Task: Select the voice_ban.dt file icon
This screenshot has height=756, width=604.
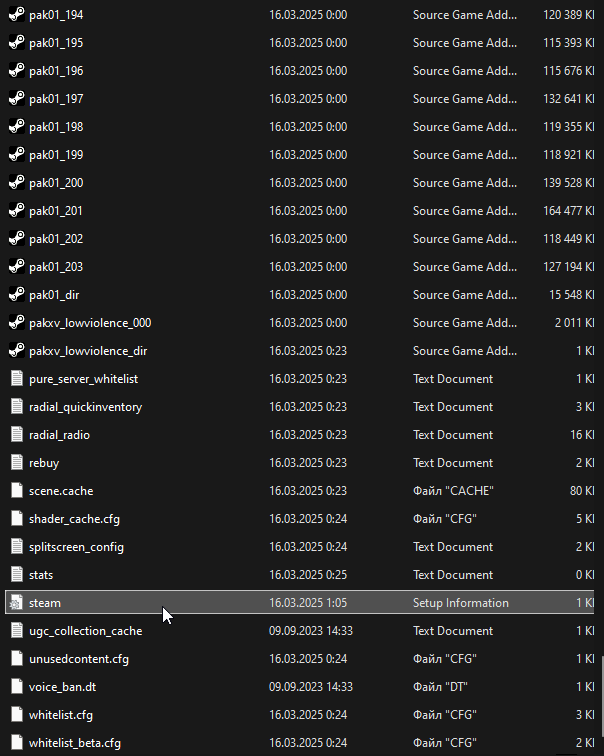Action: [x=16, y=687]
